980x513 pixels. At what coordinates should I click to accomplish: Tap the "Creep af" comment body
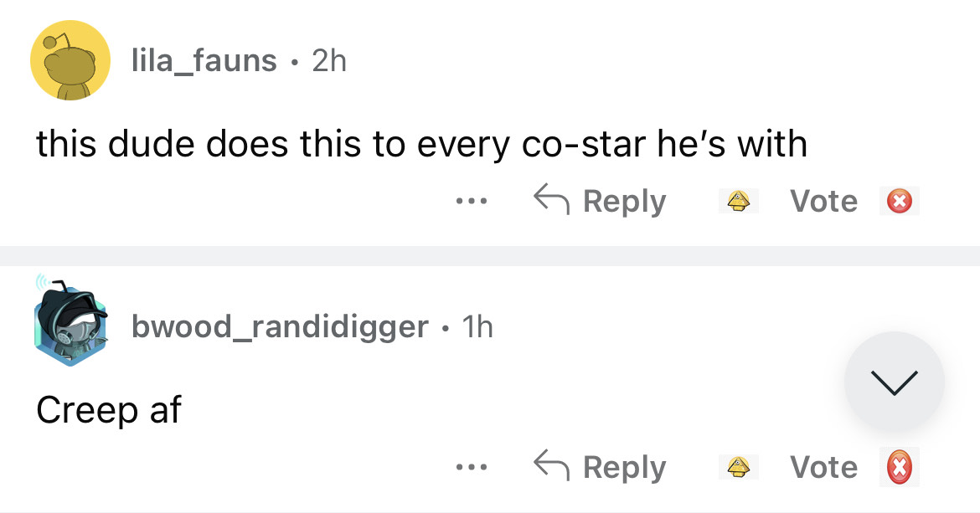point(109,410)
